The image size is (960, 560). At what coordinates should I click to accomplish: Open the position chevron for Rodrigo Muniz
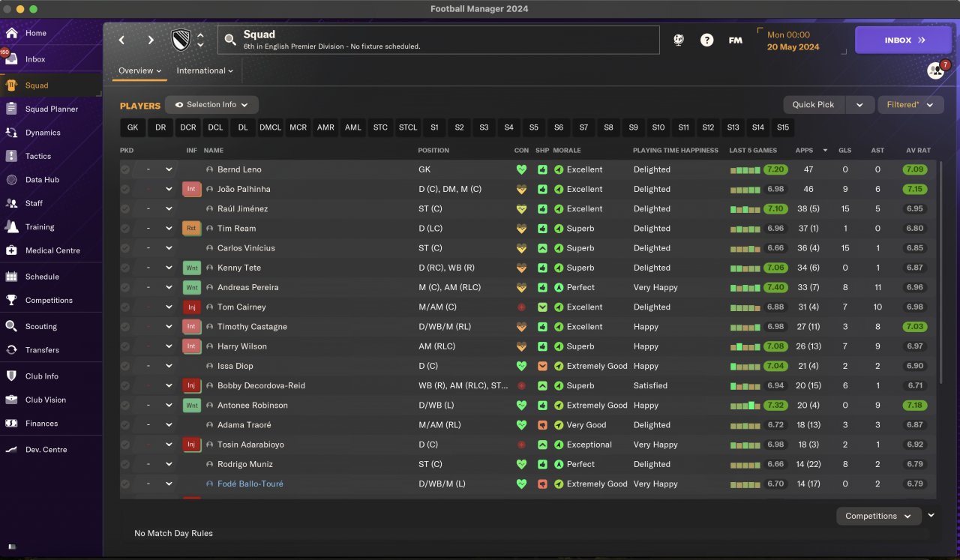(169, 464)
